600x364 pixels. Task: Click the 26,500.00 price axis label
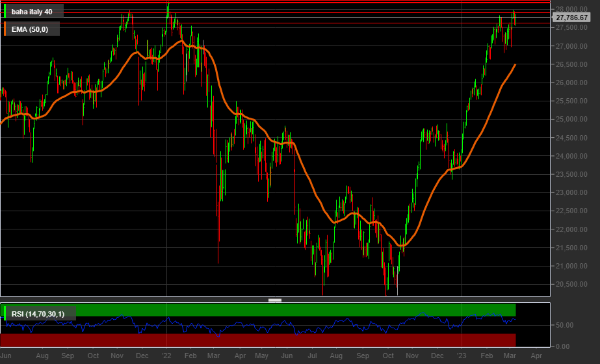point(571,64)
